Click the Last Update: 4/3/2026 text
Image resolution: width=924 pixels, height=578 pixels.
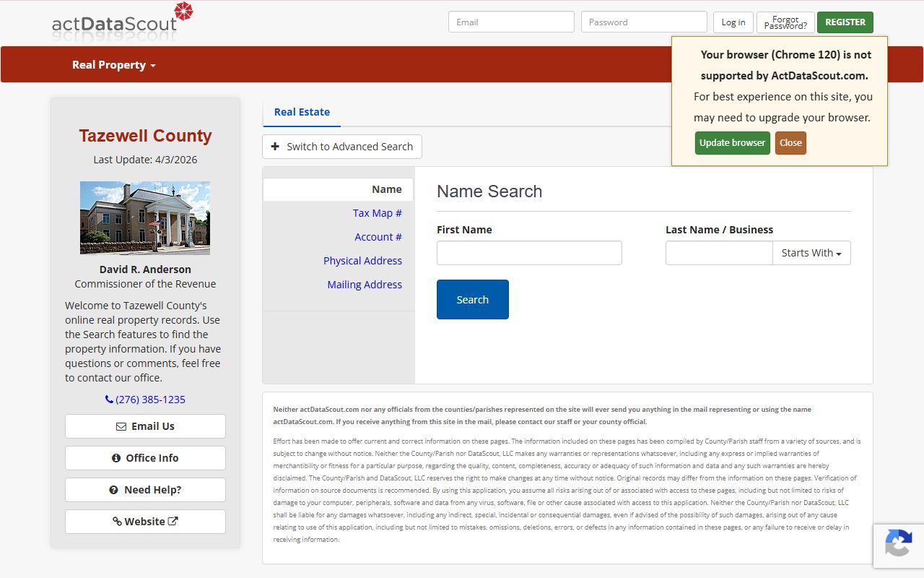pyautogui.click(x=145, y=160)
